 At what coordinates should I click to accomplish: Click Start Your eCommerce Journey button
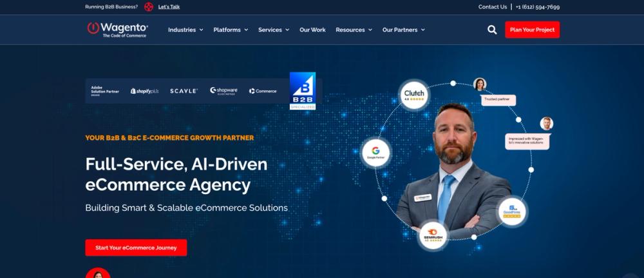136,248
